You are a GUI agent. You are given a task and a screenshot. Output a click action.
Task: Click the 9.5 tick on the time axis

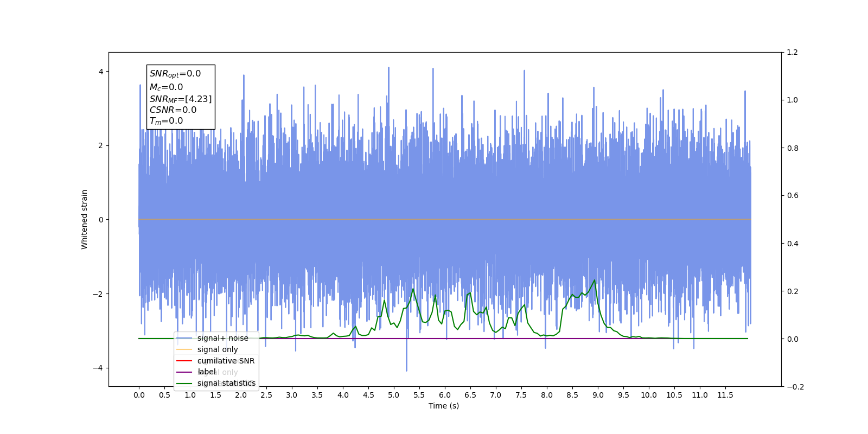(623, 395)
